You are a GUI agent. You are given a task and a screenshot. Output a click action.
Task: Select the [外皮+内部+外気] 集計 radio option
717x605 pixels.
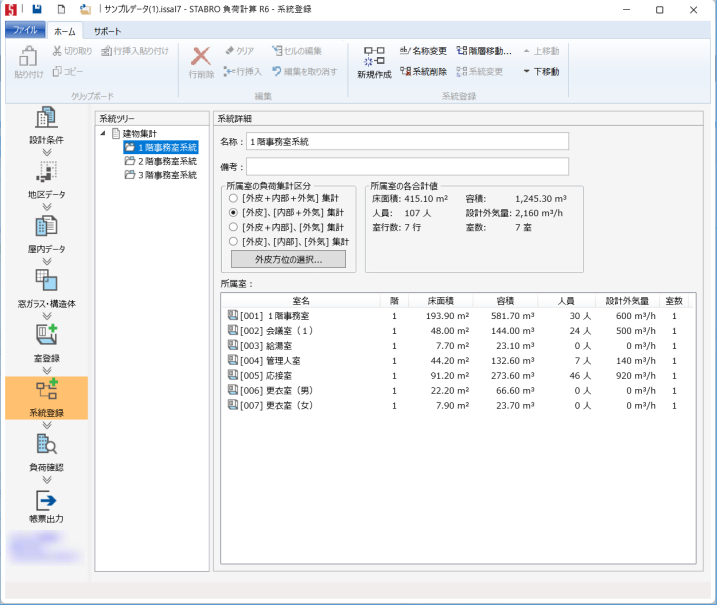point(233,199)
